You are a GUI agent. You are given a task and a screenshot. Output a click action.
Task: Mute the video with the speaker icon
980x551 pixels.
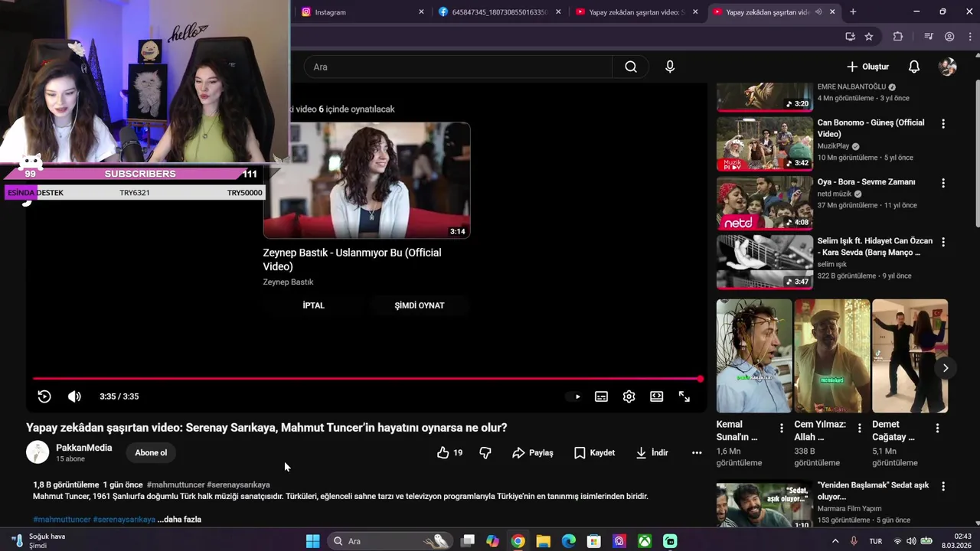point(74,396)
